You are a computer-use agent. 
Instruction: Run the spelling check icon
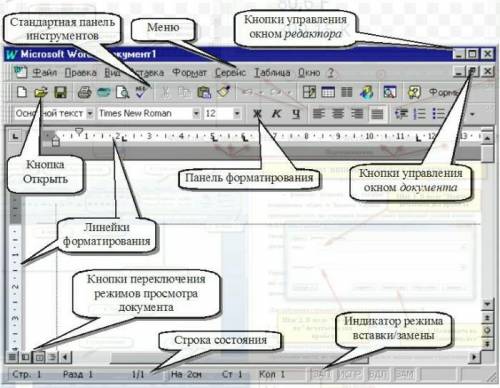tap(141, 92)
